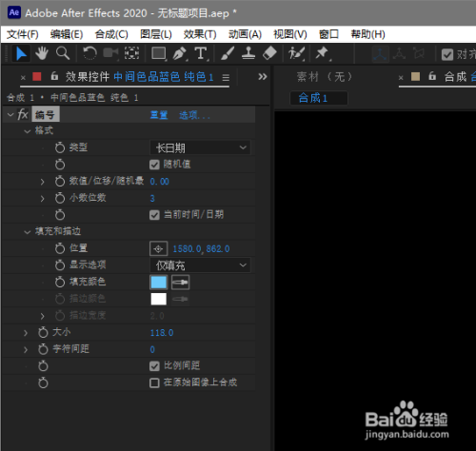Expand the 字符间距 property
The image size is (476, 451).
26,350
